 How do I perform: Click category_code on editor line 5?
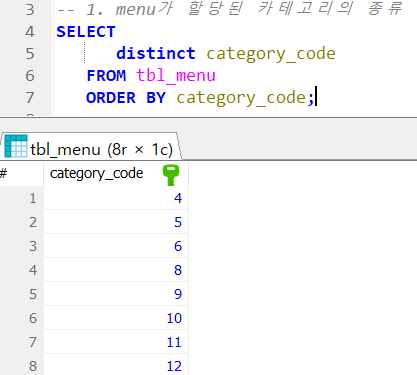pos(271,54)
